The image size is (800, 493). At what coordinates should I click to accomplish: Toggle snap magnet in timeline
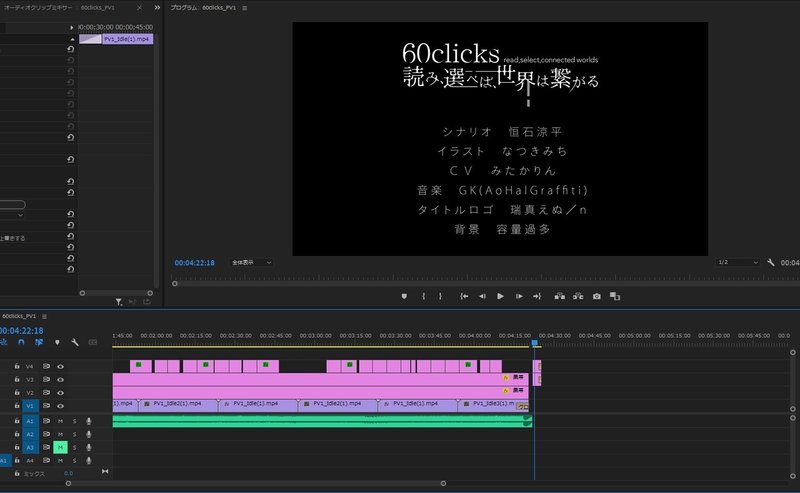pos(21,342)
